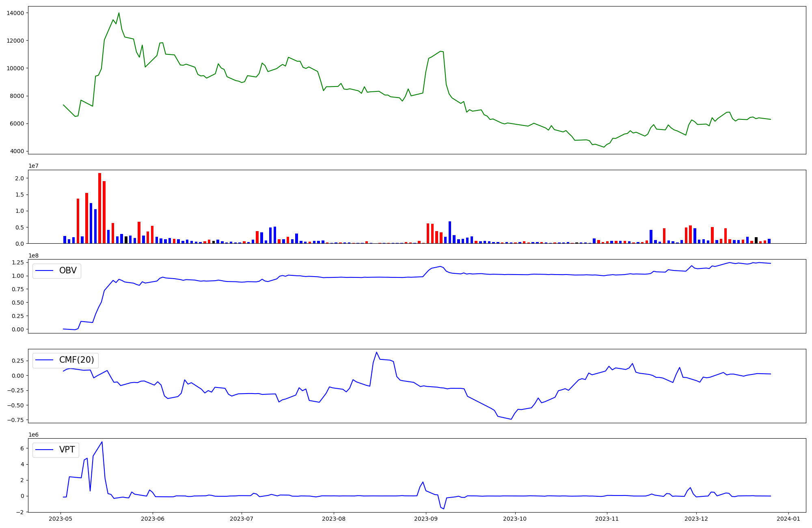
Task: Click the OBV legend label
Action: (x=68, y=271)
